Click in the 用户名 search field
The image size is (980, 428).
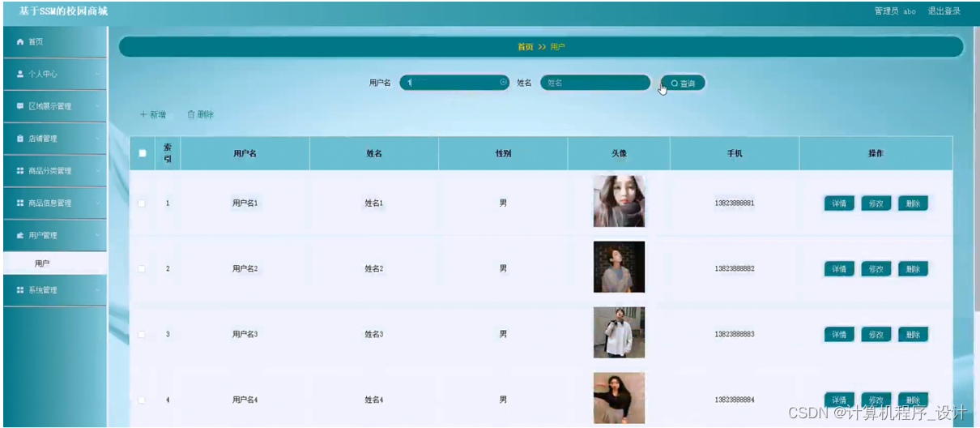coord(454,83)
